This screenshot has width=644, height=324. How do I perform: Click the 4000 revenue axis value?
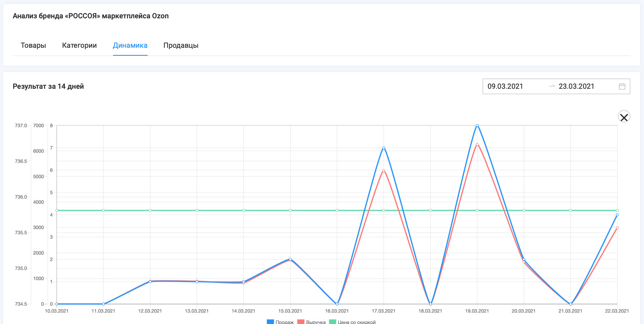point(39,202)
